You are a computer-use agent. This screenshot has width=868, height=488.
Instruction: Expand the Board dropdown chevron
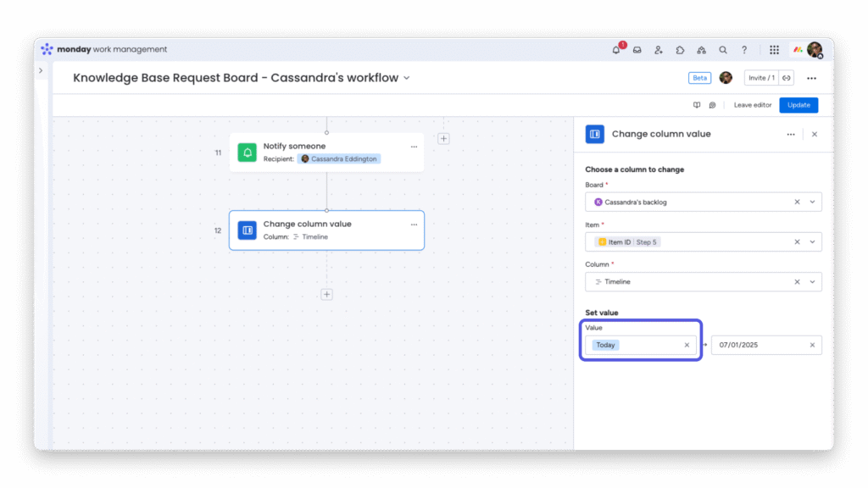pos(812,202)
